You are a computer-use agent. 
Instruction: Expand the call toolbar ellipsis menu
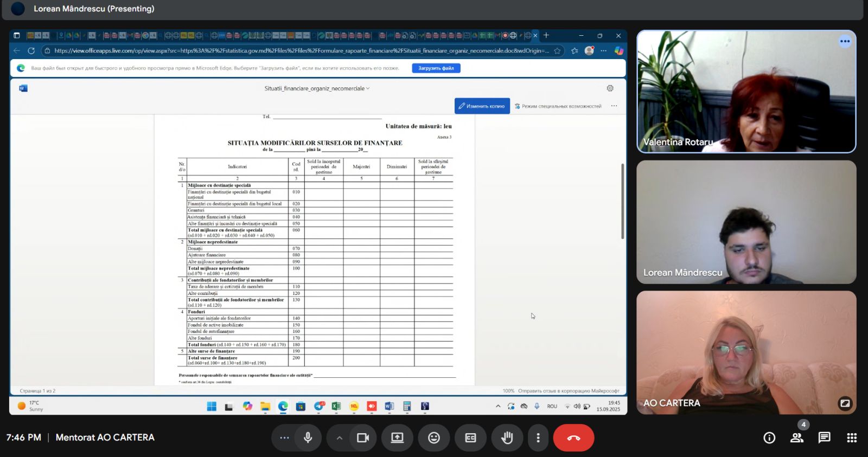[284, 437]
